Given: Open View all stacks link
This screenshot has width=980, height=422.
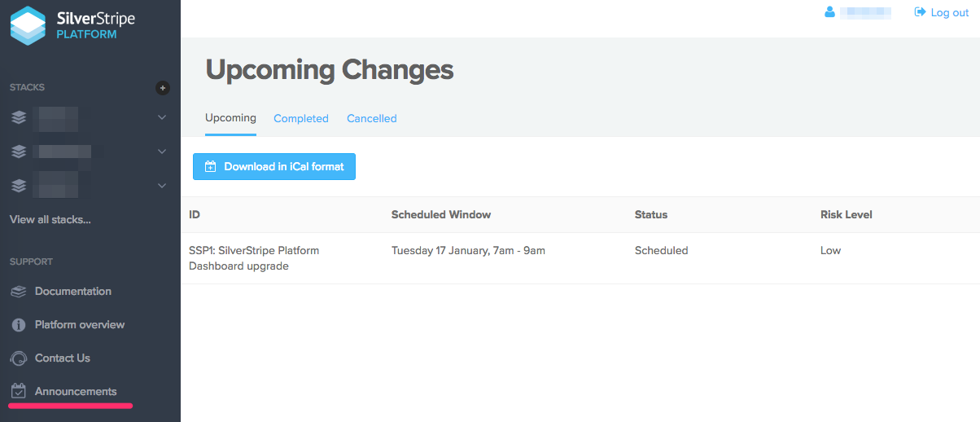Looking at the screenshot, I should pos(50,219).
